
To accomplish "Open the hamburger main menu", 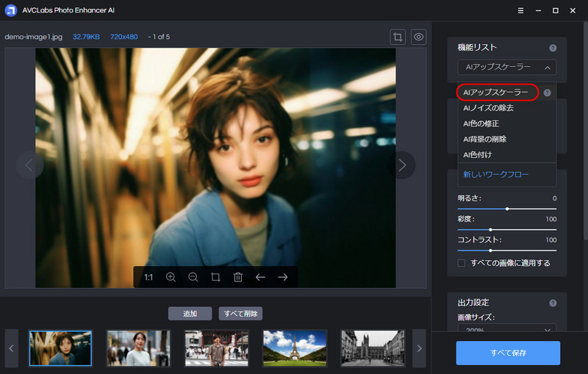I will tap(520, 10).
